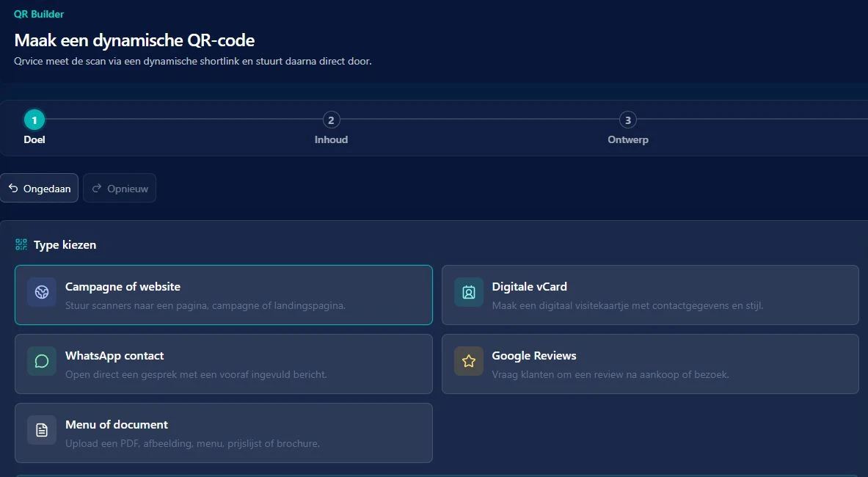Image resolution: width=868 pixels, height=477 pixels.
Task: Click the text Upload een PDF, afbeelding, menu
Action: click(x=145, y=443)
